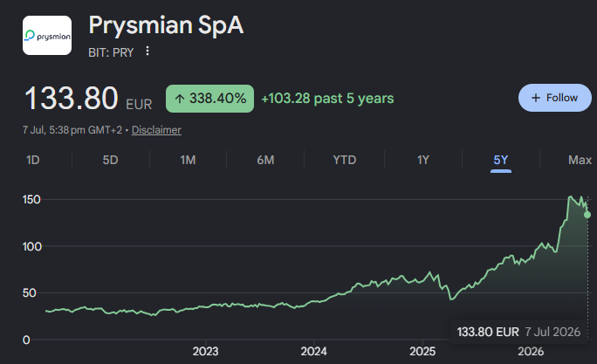Click the 100 y-axis label
The width and height of the screenshot is (597, 364).
click(32, 247)
